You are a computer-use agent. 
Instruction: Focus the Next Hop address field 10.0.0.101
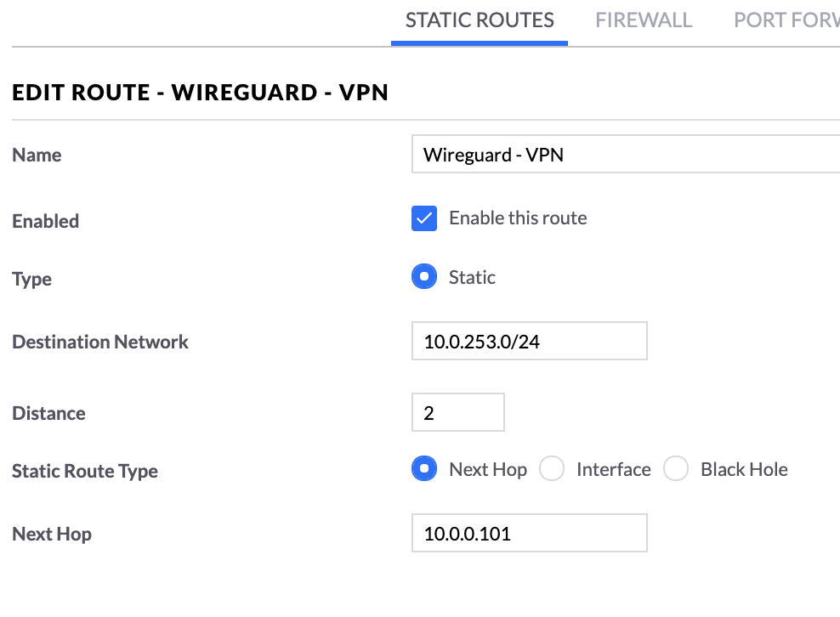point(530,533)
